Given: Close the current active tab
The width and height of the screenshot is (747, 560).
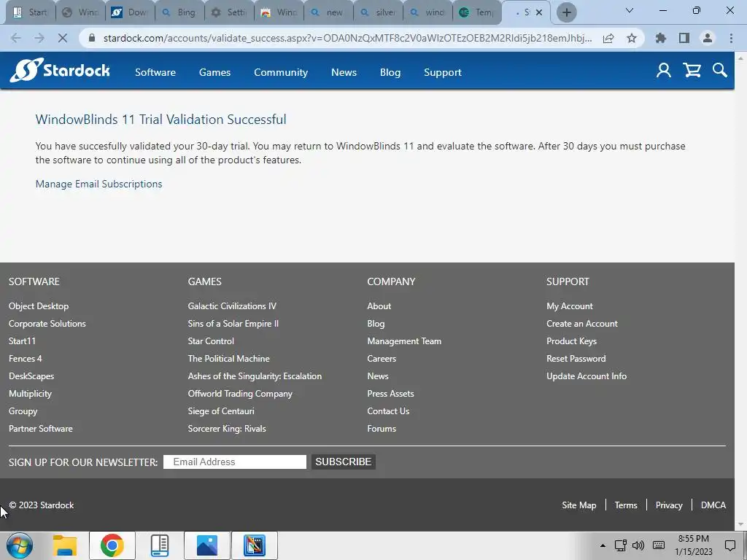Looking at the screenshot, I should (x=539, y=12).
